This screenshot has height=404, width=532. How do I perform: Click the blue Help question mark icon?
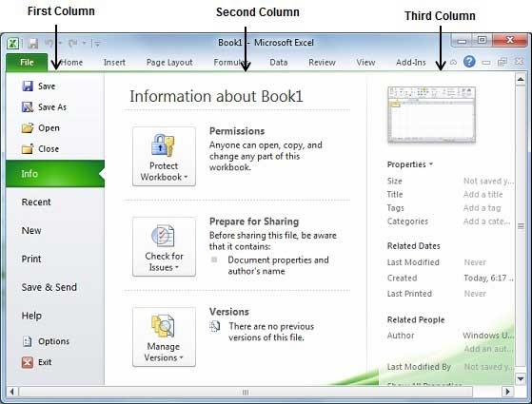[x=469, y=62]
